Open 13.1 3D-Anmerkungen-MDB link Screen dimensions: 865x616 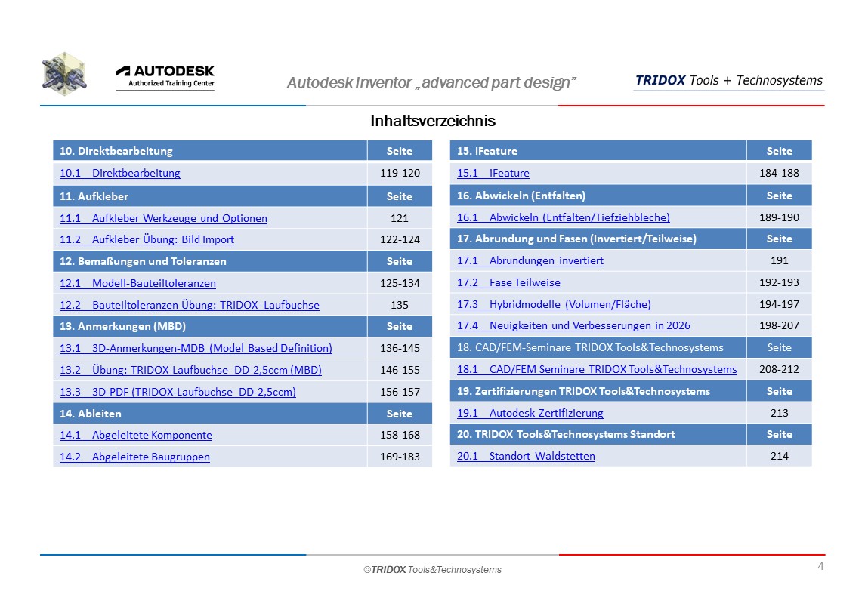(x=196, y=348)
